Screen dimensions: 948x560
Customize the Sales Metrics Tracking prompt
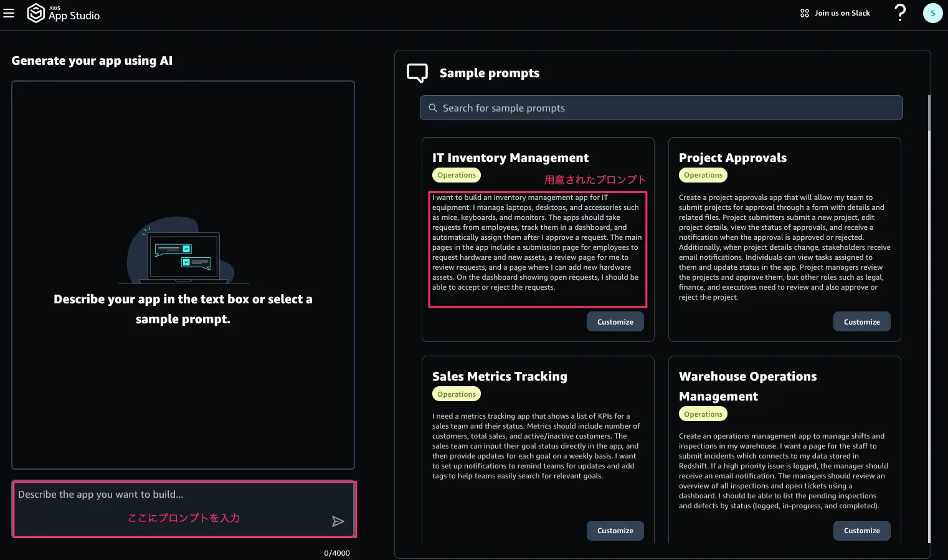615,531
